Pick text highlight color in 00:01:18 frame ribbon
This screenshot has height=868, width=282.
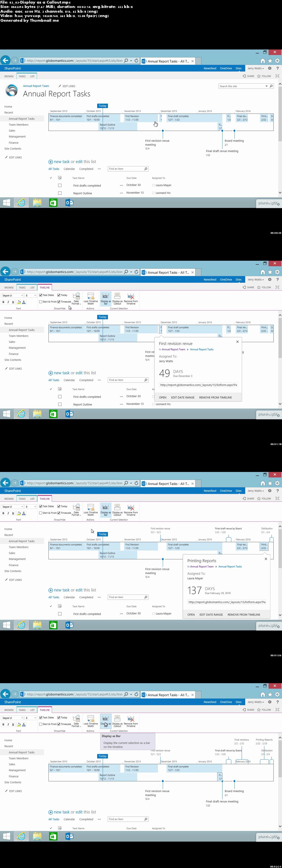point(19,302)
